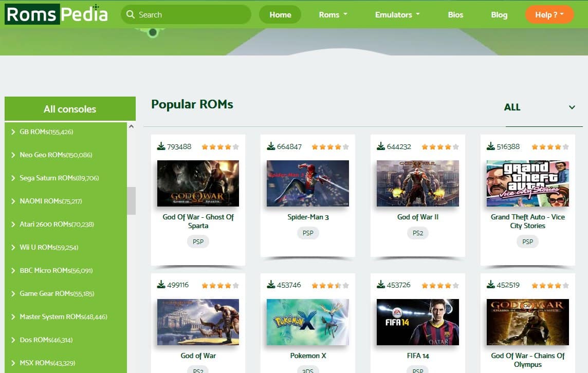Click the download icon beside 664847
Viewport: 588px width, 373px height.
click(x=271, y=146)
